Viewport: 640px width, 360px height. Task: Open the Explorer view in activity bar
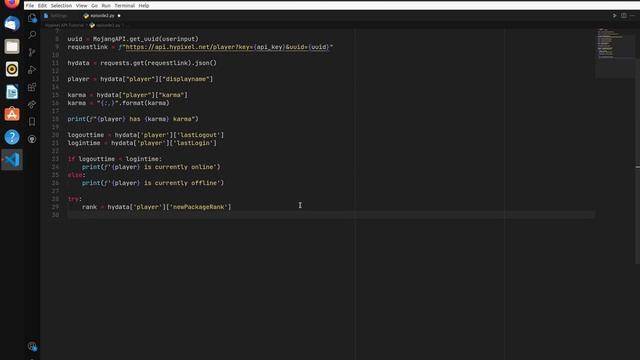32,18
